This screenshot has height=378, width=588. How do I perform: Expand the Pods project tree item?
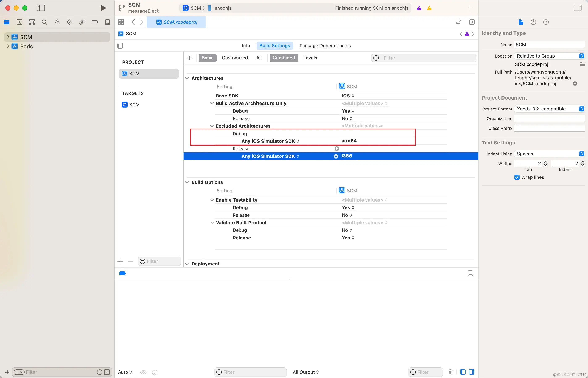coord(8,46)
